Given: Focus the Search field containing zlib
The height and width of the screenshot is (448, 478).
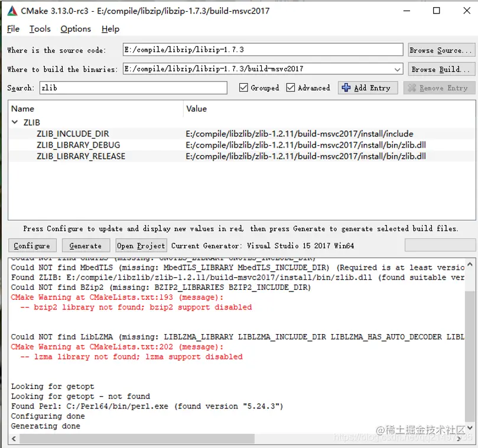Looking at the screenshot, I should coord(133,88).
